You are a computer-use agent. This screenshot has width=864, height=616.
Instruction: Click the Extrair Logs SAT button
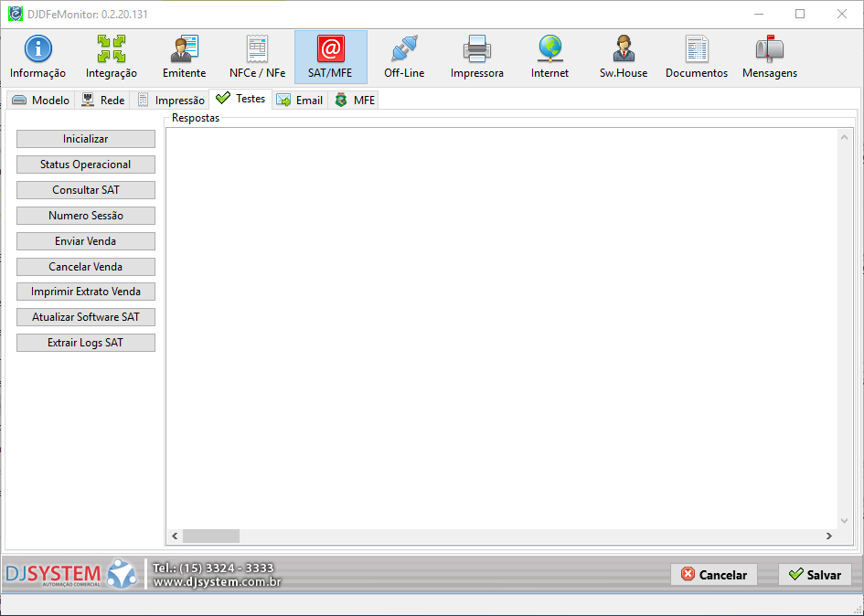click(86, 343)
